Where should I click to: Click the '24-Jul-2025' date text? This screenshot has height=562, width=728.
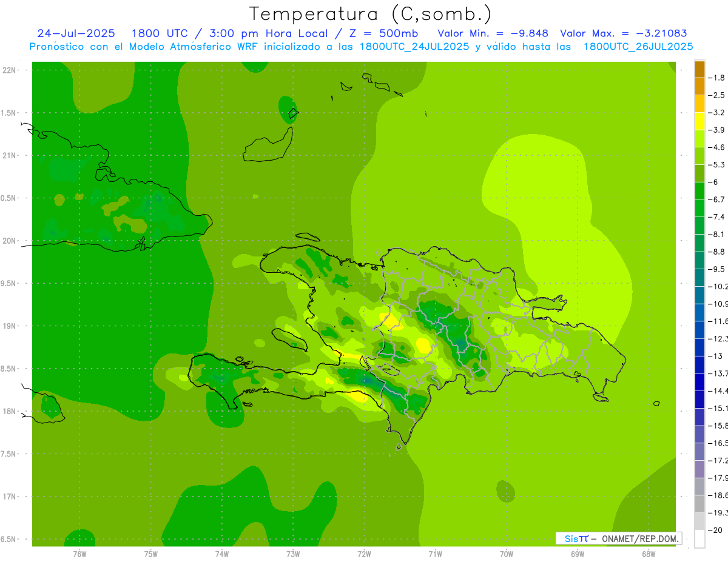76,33
